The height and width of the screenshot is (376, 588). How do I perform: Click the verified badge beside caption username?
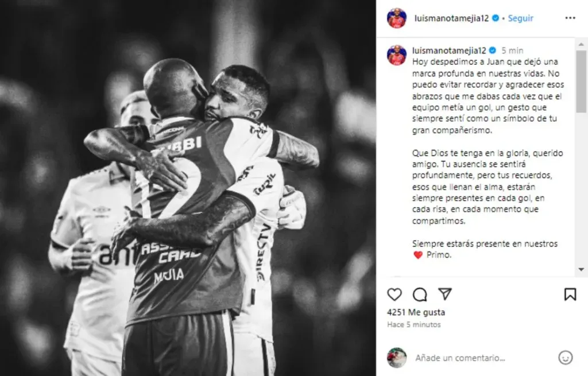point(493,51)
